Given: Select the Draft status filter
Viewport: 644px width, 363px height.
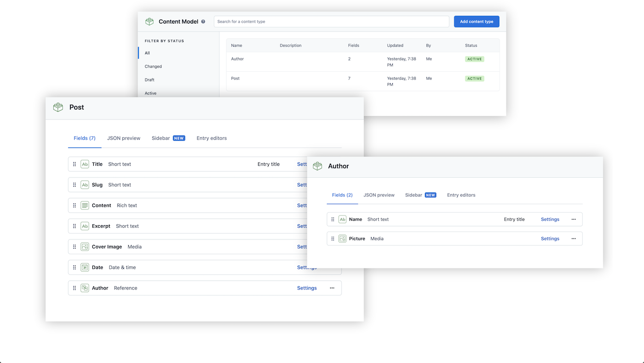Looking at the screenshot, I should point(149,79).
